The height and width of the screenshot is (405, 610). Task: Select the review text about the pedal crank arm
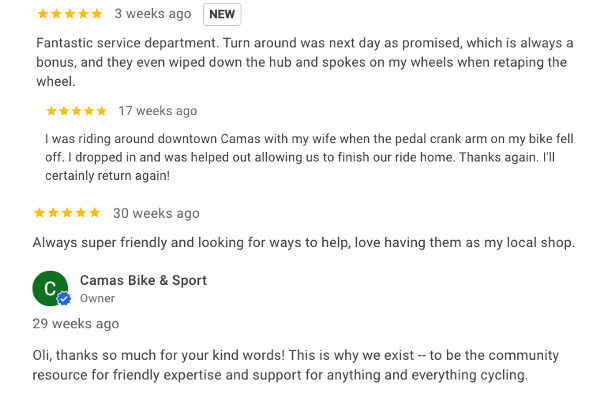click(300, 157)
